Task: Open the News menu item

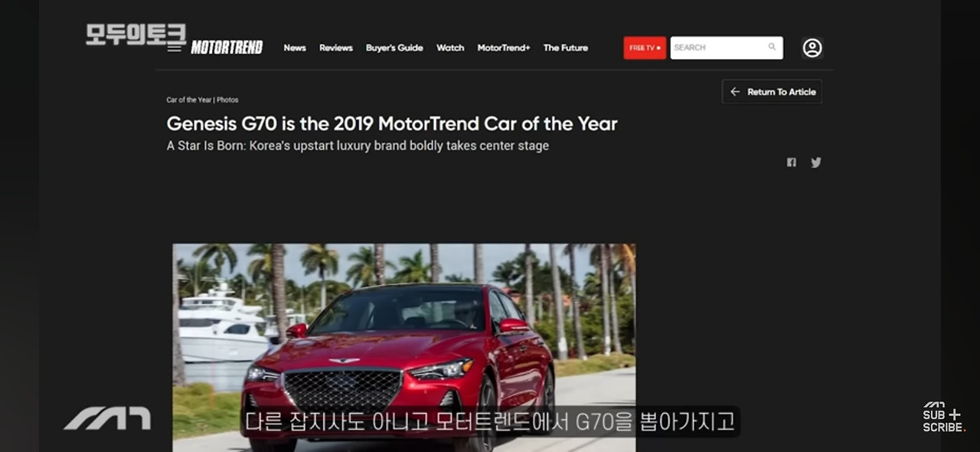Action: (x=295, y=47)
